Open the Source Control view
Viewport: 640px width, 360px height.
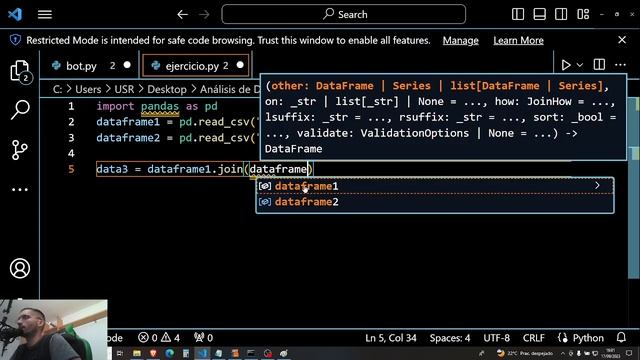coord(20,149)
